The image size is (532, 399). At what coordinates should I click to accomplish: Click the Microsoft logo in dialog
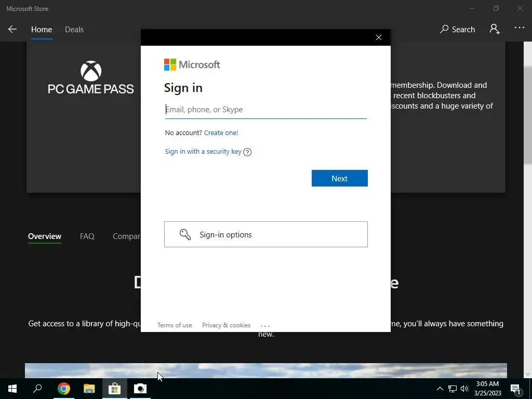[192, 64]
